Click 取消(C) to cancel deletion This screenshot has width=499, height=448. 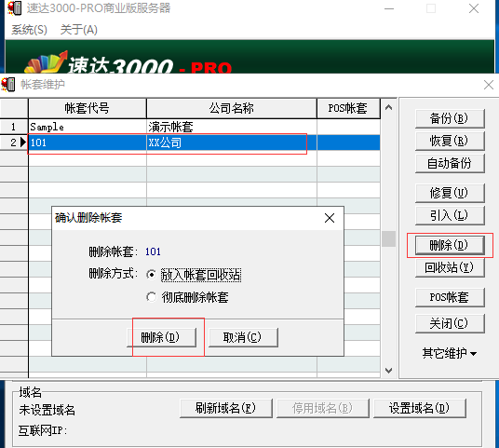[x=243, y=337]
